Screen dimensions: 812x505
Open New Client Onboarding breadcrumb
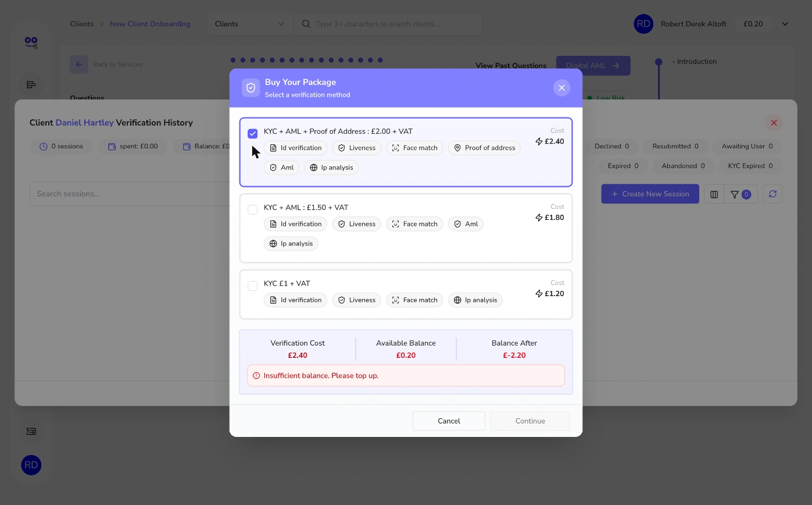pos(150,24)
